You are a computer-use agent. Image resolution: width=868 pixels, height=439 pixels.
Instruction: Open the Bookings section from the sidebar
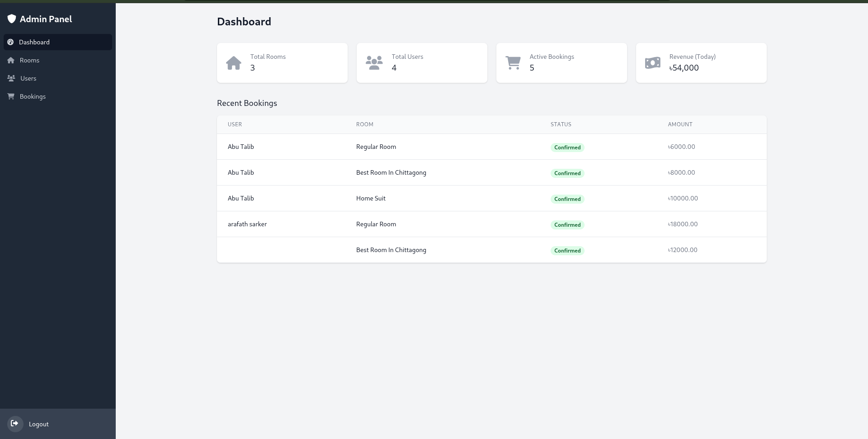[33, 96]
